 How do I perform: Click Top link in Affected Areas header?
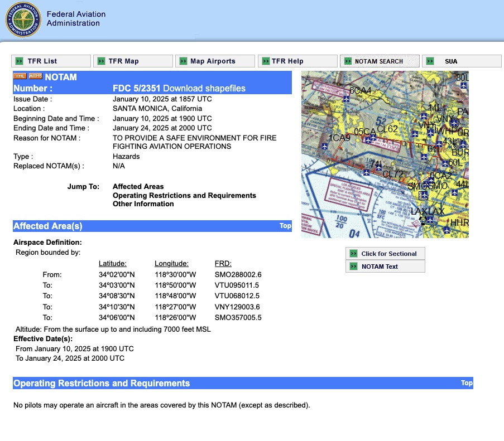(x=285, y=226)
